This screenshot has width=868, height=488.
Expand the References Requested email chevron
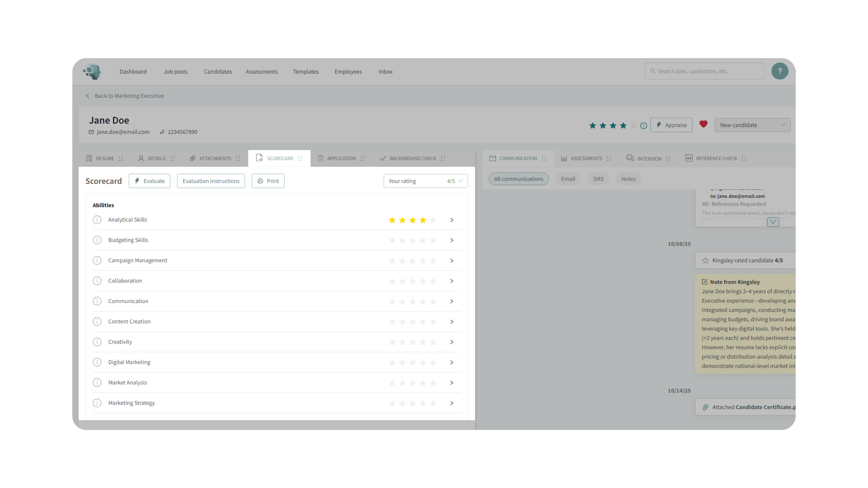(773, 222)
